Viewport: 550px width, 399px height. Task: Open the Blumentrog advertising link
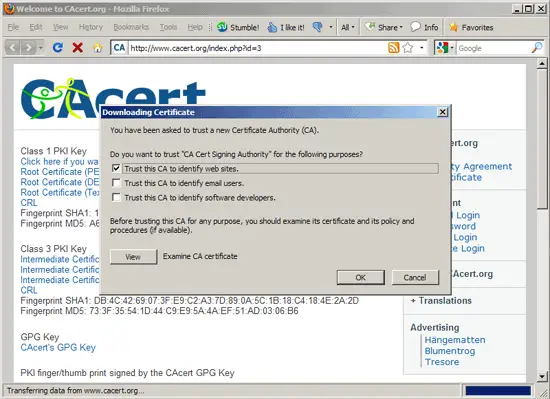click(x=450, y=351)
